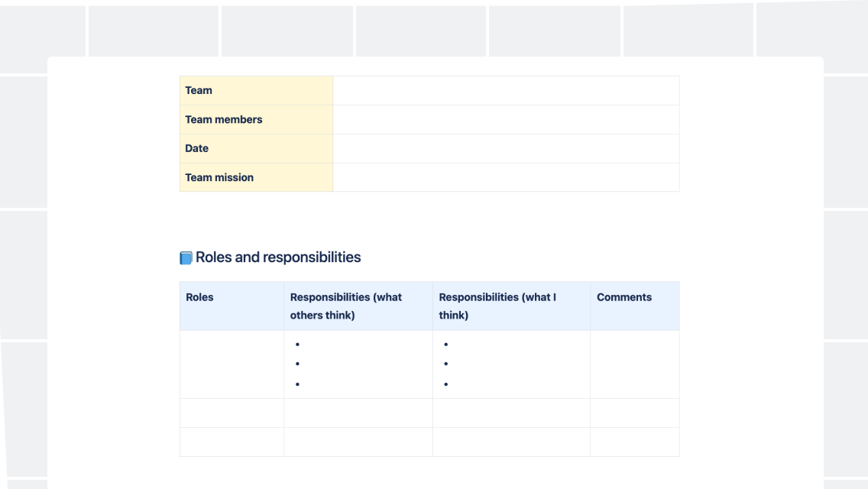This screenshot has height=489, width=868.
Task: Click the 'Comments' column header
Action: (x=635, y=306)
